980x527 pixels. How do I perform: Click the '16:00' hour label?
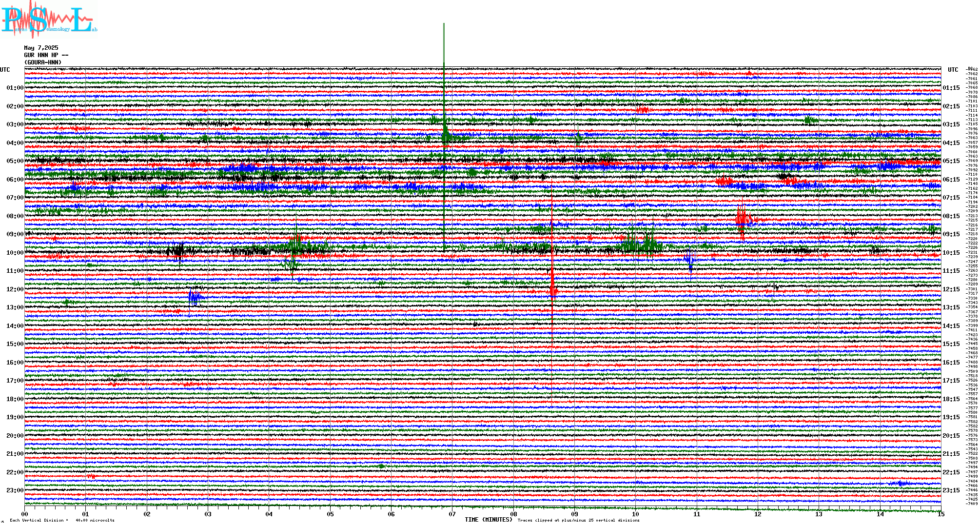15,363
